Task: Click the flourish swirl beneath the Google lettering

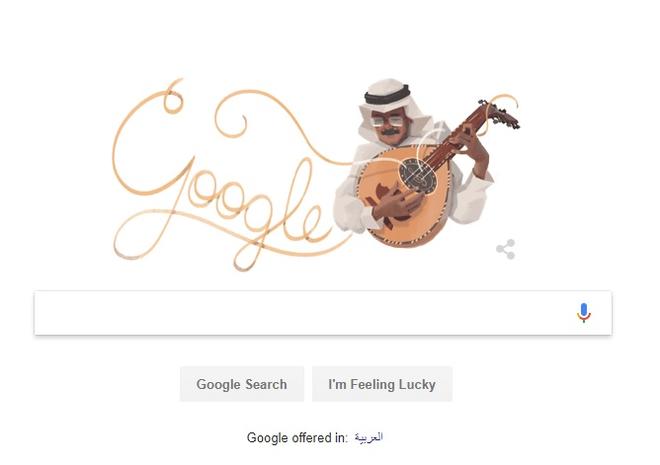Action: [227, 238]
